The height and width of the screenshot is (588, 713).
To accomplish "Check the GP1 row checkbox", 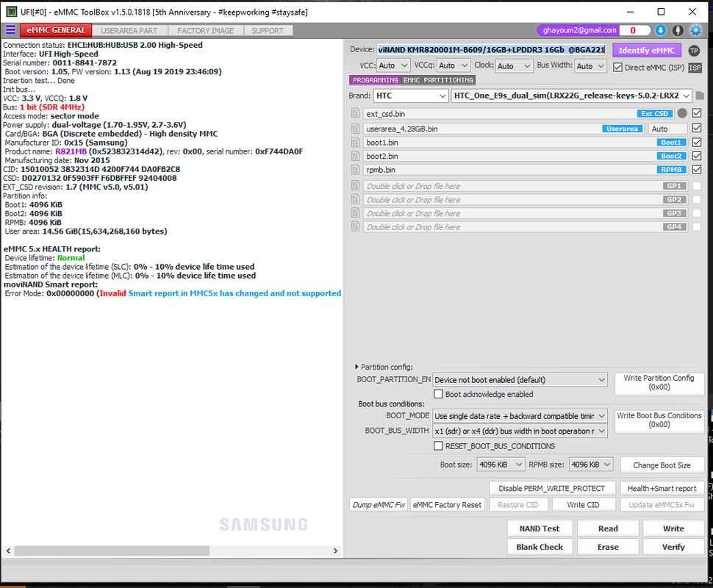I will 697,186.
